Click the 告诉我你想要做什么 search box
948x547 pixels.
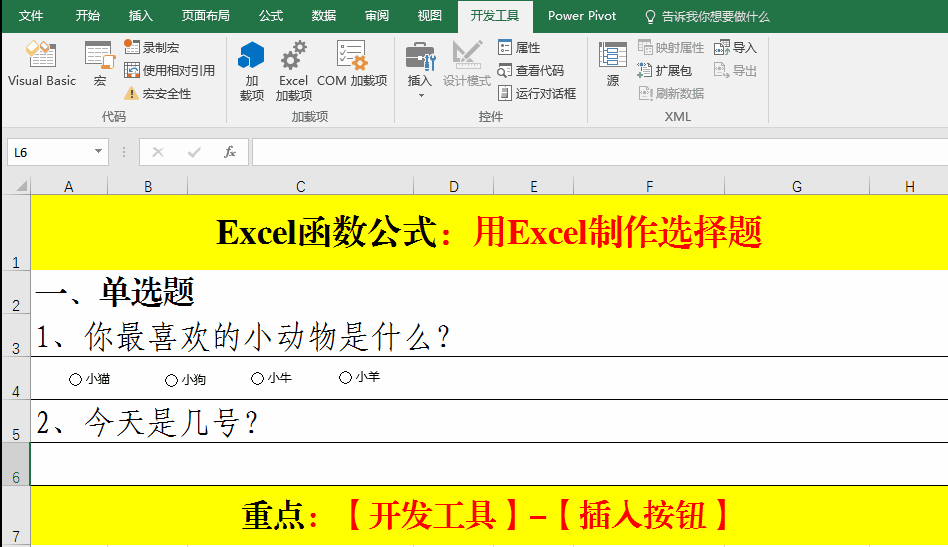click(x=707, y=16)
